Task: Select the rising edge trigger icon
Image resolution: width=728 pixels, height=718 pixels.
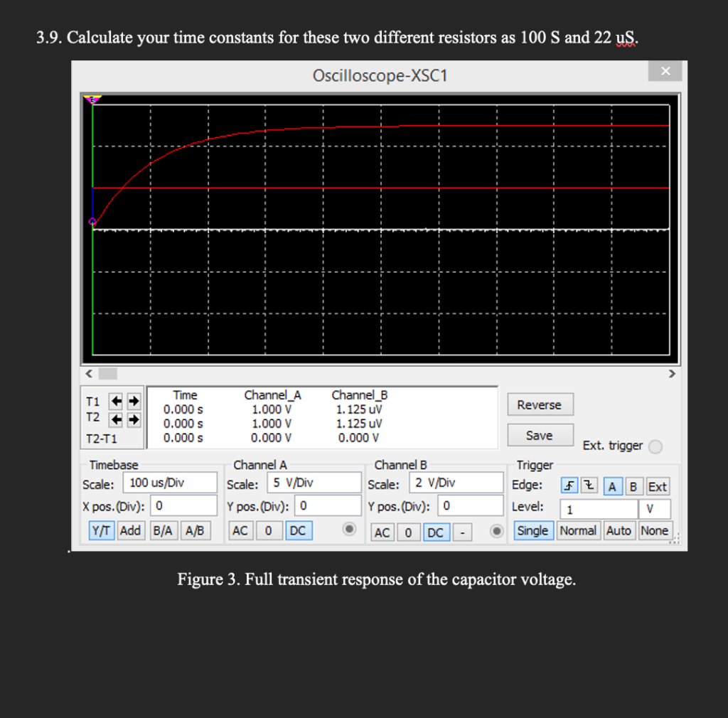Action: coord(569,485)
